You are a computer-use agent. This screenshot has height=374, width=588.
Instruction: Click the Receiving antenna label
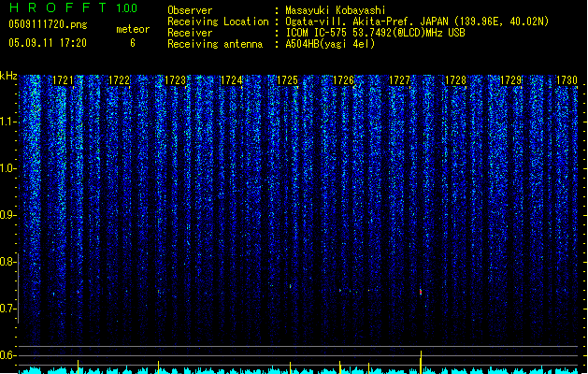pos(215,44)
